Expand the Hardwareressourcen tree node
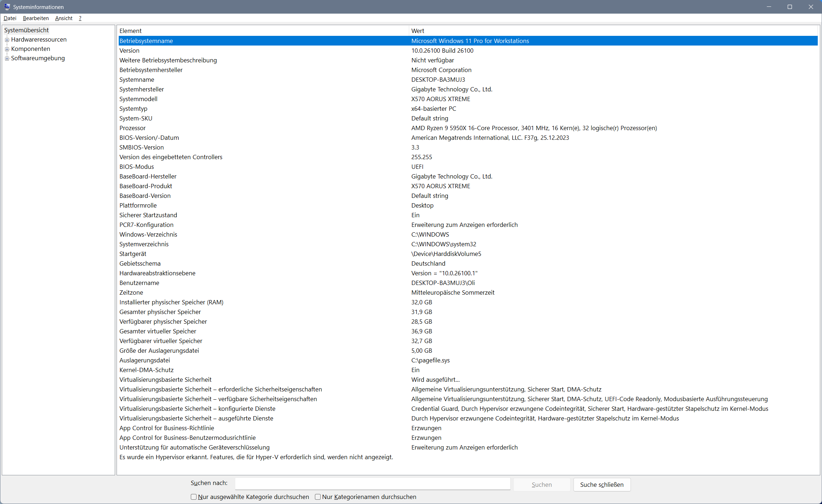The width and height of the screenshot is (822, 504). 7,40
